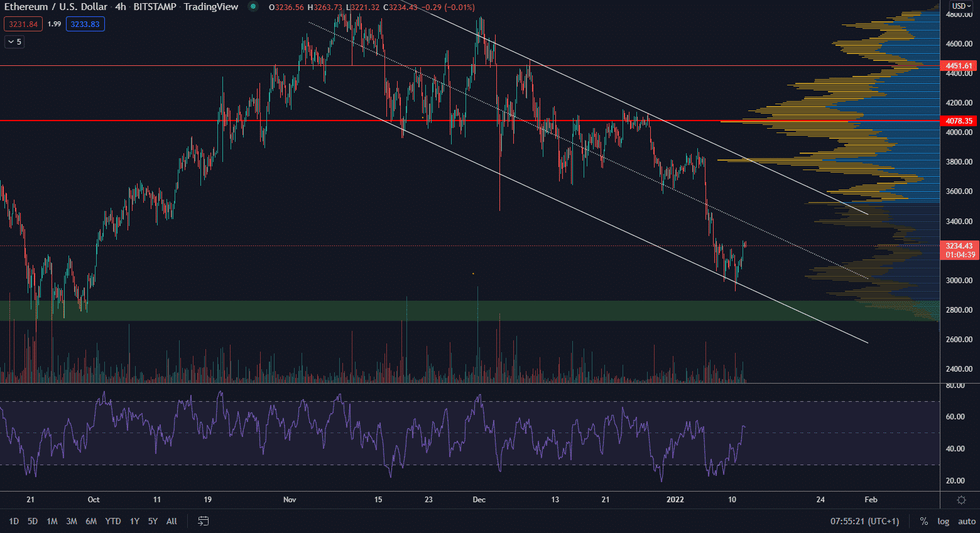The height and width of the screenshot is (533, 980).
Task: Switch to 1M time range
Action: tap(52, 521)
